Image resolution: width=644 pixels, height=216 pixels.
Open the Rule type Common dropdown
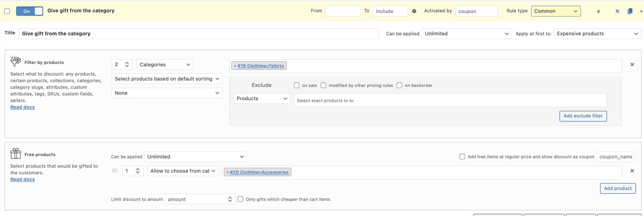(x=555, y=11)
